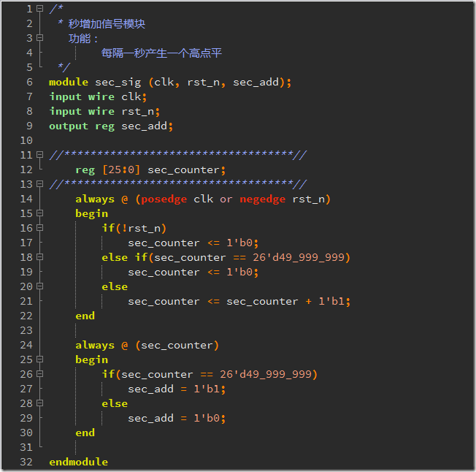
Task: Collapse the else-if fold on line 18
Action: pyautogui.click(x=39, y=257)
